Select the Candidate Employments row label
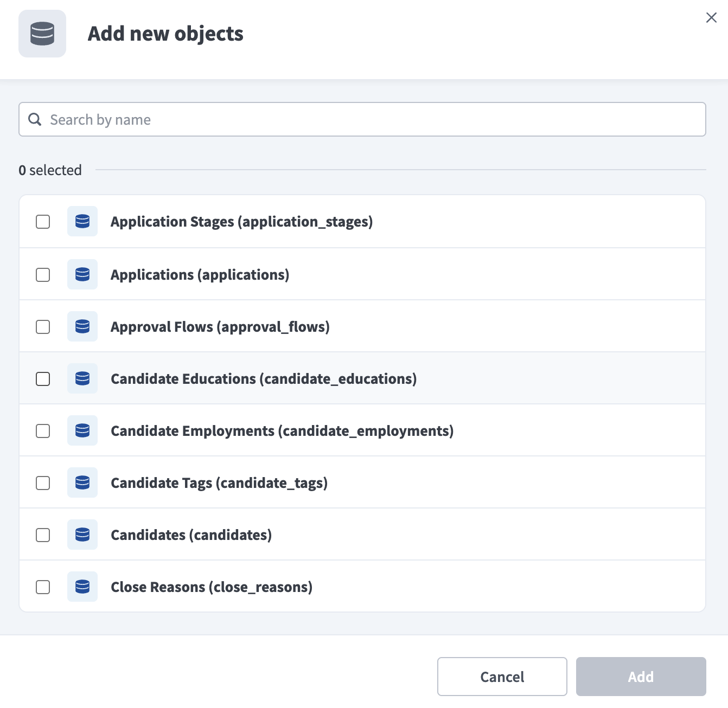The height and width of the screenshot is (708, 728). 282,431
